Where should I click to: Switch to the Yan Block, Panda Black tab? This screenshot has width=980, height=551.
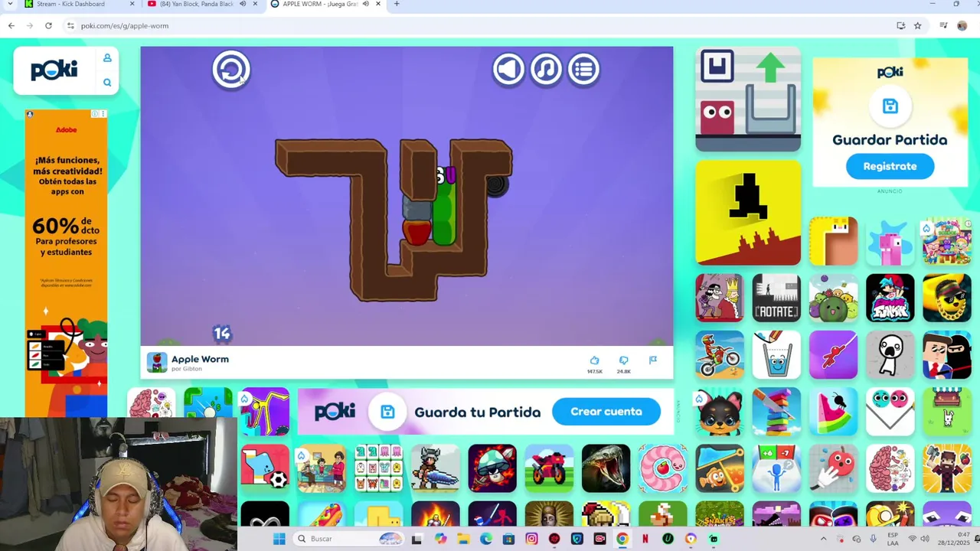click(196, 4)
